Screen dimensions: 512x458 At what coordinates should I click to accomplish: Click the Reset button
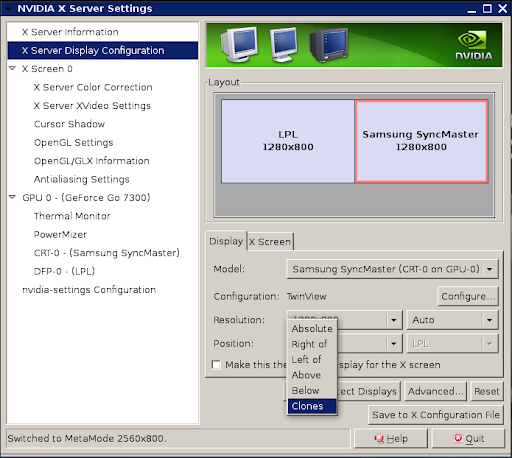coord(487,391)
